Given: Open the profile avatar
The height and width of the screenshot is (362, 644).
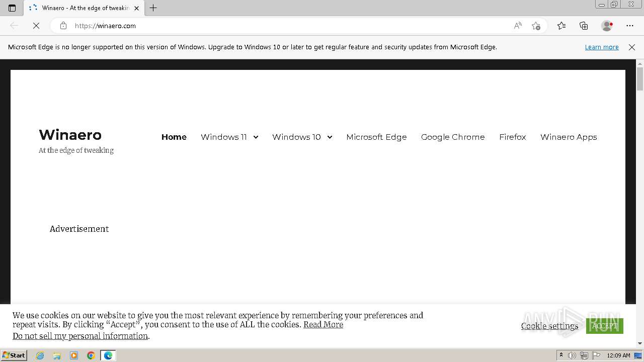Looking at the screenshot, I should (607, 26).
